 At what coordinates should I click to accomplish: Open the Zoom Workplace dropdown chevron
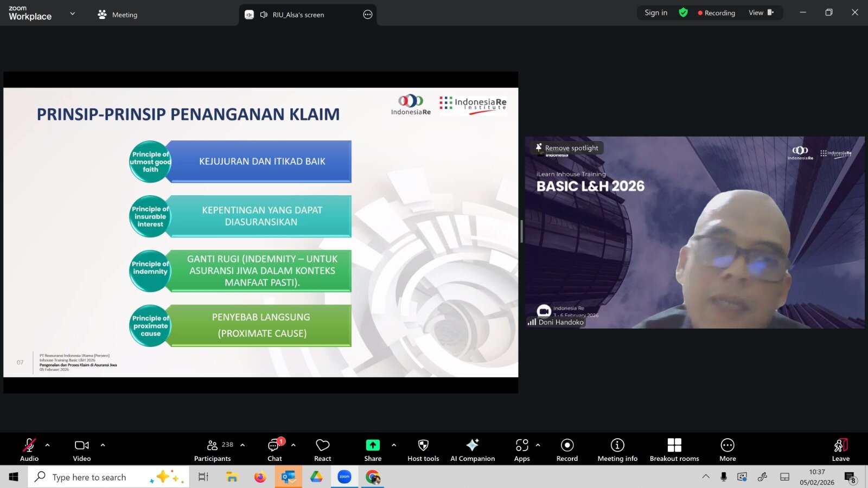click(x=73, y=14)
